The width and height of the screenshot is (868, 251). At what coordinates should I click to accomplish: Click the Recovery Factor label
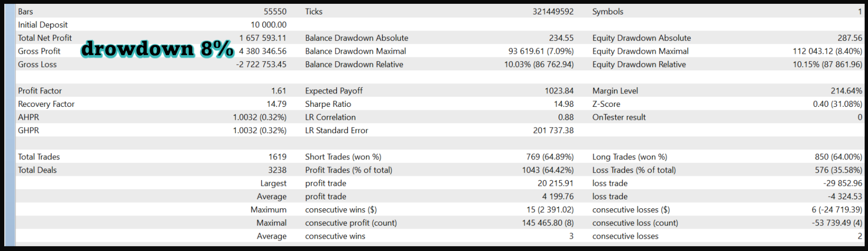click(x=46, y=104)
